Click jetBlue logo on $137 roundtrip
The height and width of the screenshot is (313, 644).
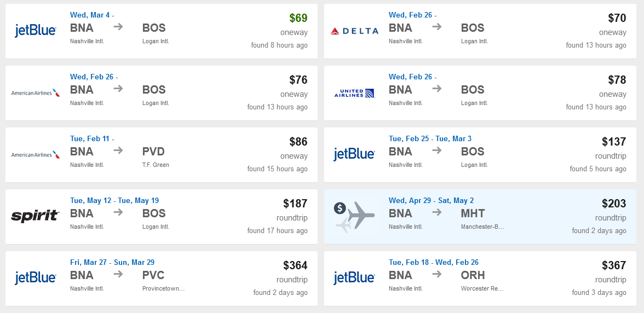coord(354,155)
